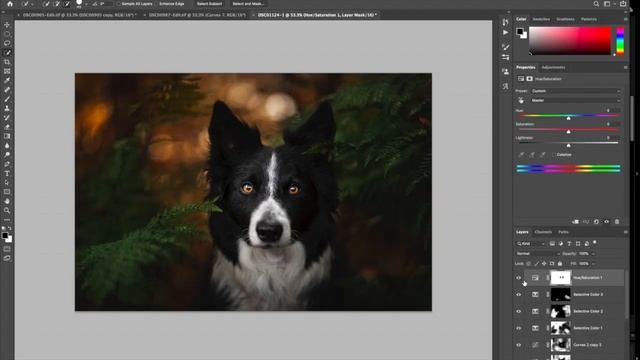This screenshot has height=360, width=640.
Task: Delete adjustment layer with Properties trash icon
Action: (617, 222)
